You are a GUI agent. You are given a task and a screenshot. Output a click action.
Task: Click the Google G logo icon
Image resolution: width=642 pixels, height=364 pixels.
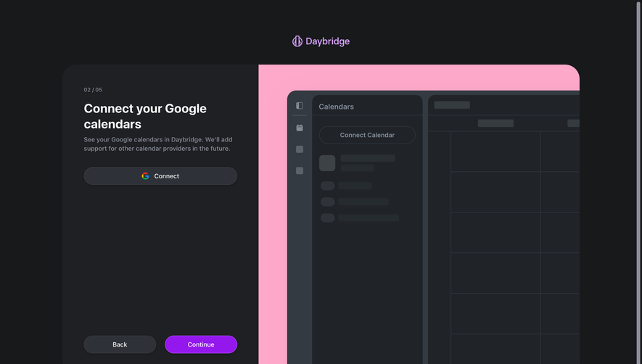[145, 176]
